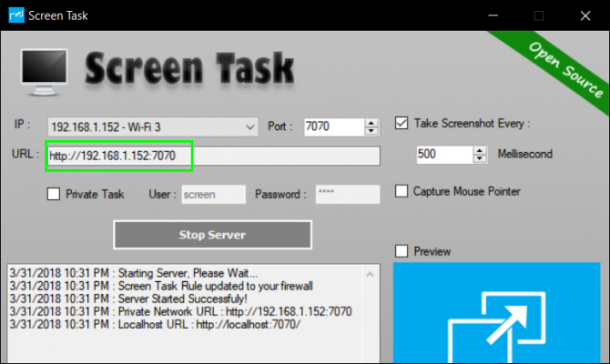This screenshot has height=364, width=610.
Task: Click the blue screen-share preview image
Action: tap(496, 313)
